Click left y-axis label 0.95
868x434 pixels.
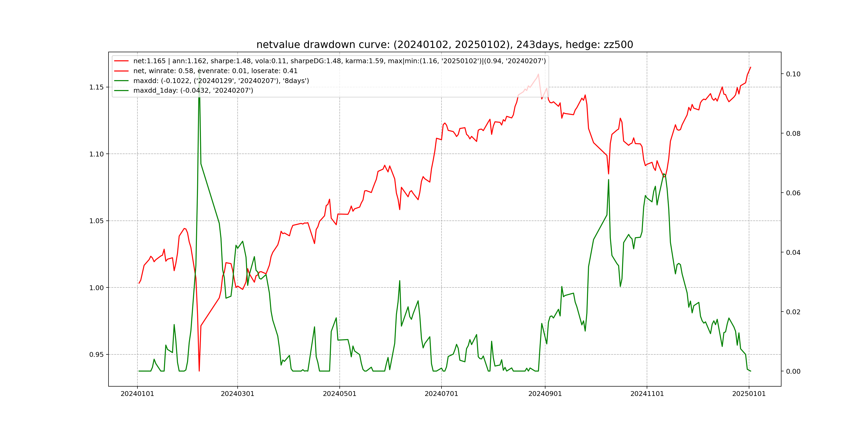96,354
